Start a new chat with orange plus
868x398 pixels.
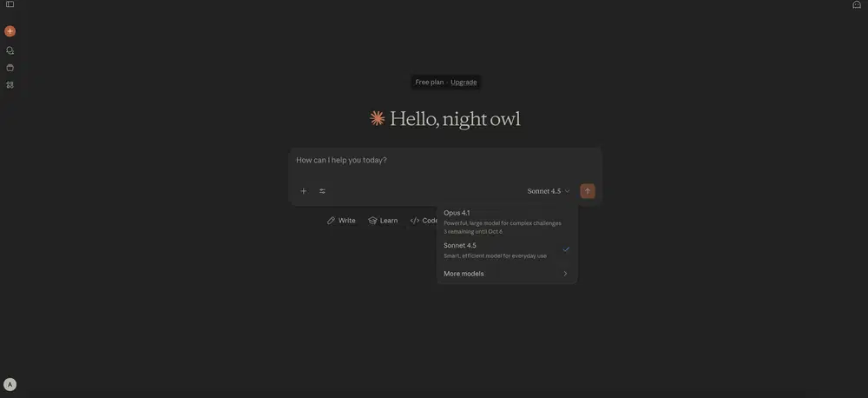click(10, 31)
